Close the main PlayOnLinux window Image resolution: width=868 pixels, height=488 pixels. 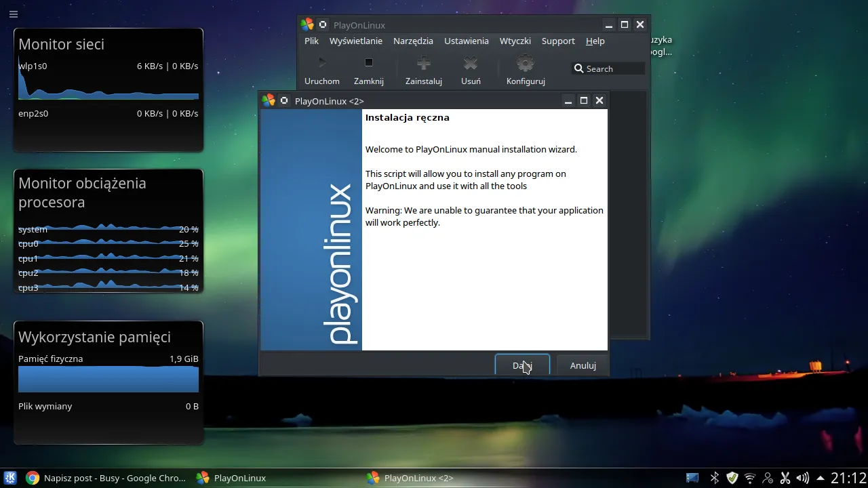point(640,25)
